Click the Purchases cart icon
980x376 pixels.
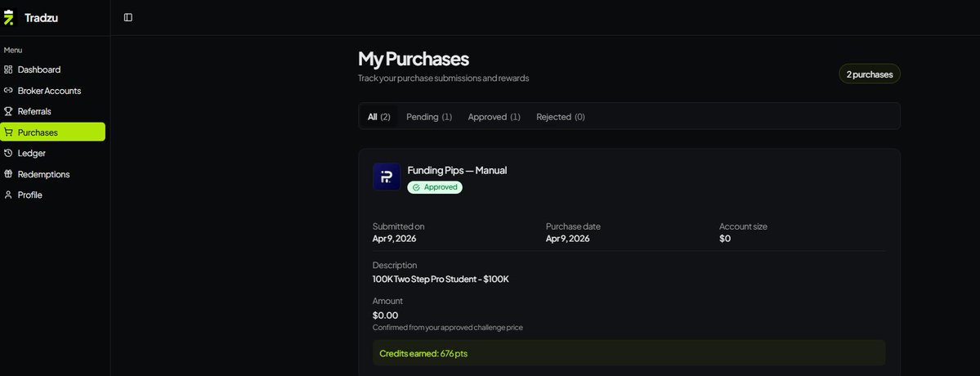(x=8, y=132)
